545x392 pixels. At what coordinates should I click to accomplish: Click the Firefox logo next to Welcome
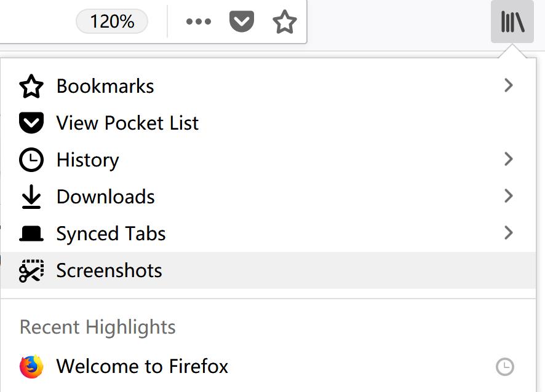(x=31, y=367)
